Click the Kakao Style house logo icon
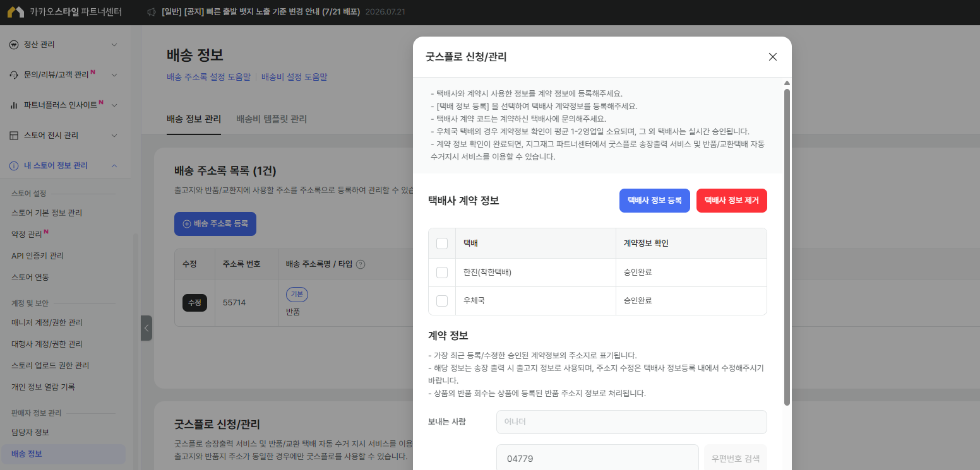 (16, 12)
